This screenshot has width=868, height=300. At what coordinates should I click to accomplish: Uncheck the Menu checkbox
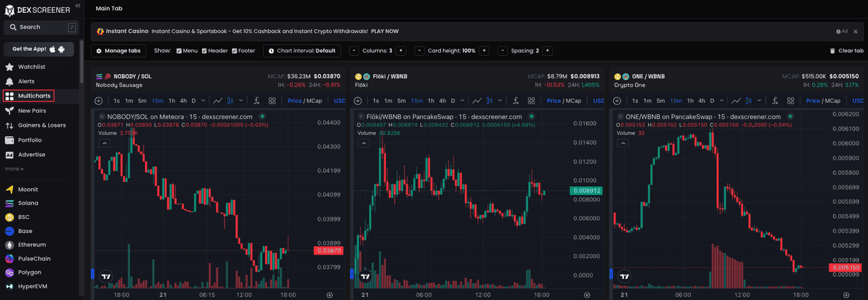pos(179,51)
